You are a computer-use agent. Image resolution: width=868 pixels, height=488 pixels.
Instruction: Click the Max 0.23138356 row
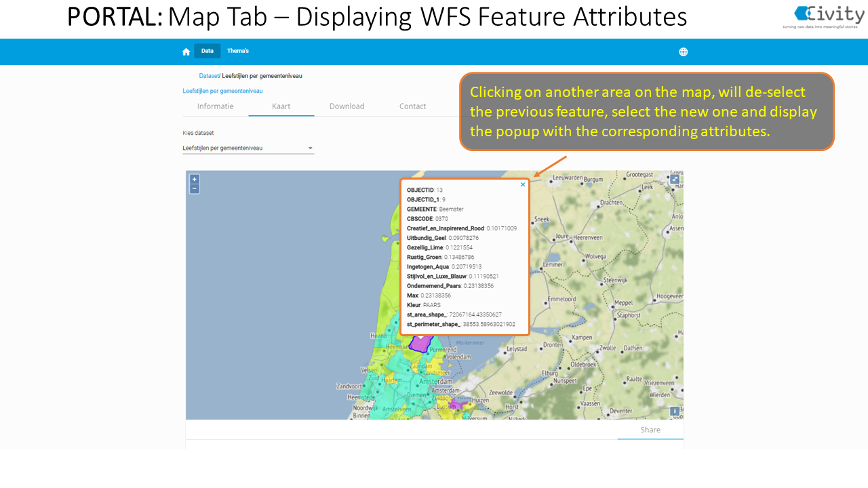tap(429, 296)
